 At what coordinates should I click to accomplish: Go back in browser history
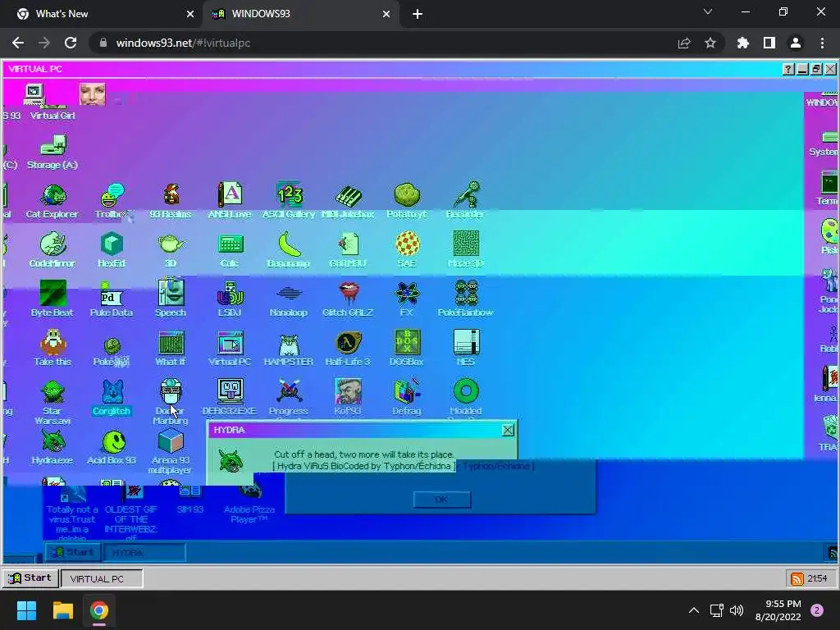(18, 43)
